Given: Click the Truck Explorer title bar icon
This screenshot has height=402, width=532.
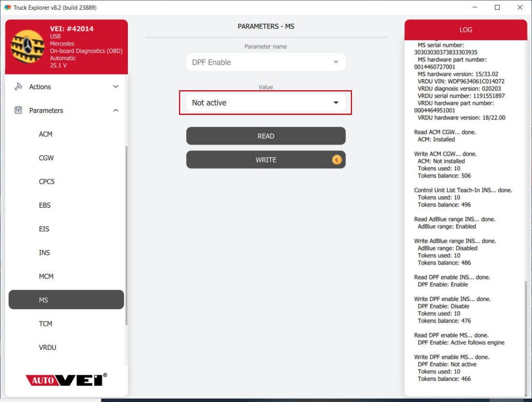Looking at the screenshot, I should point(7,7).
